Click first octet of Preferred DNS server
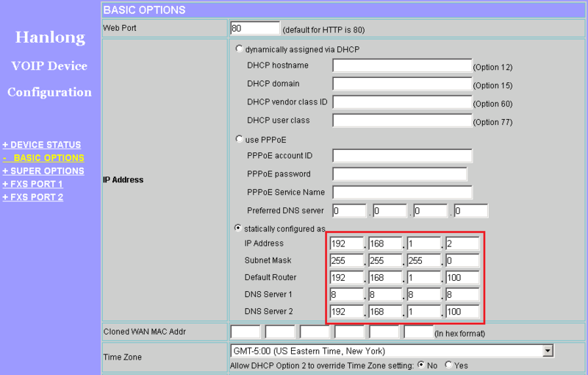Image resolution: width=588 pixels, height=375 pixels. pos(349,211)
